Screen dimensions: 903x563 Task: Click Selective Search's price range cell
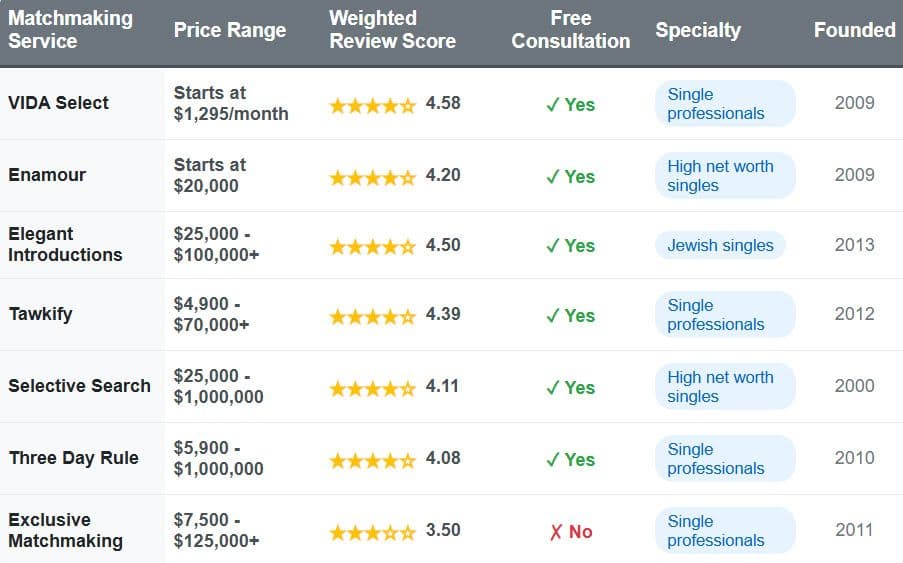(219, 386)
